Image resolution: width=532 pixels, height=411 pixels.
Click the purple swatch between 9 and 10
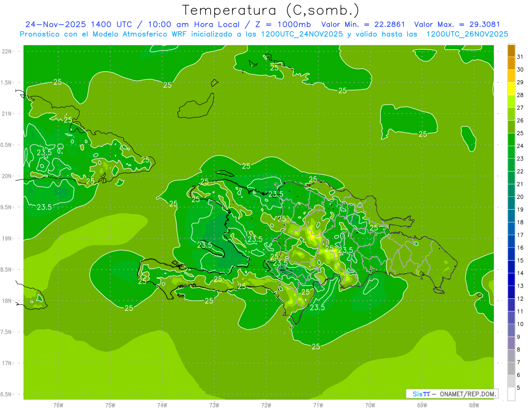coord(511,330)
